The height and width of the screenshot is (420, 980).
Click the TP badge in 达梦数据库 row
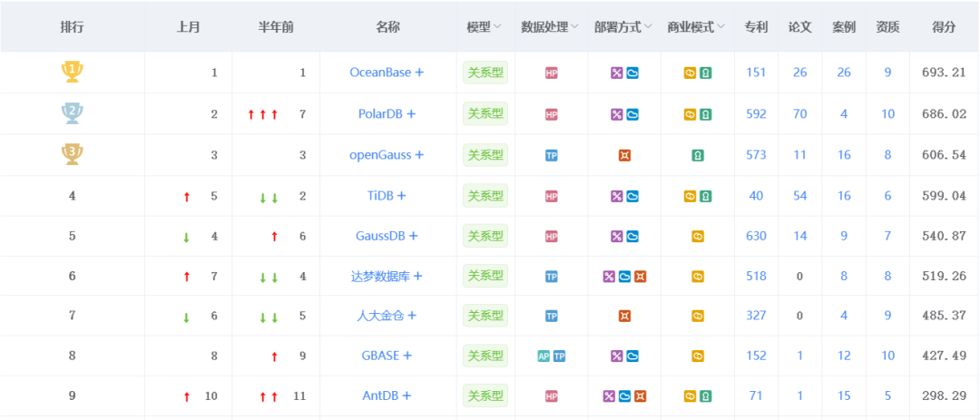click(552, 277)
